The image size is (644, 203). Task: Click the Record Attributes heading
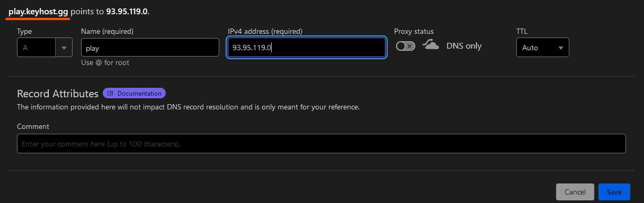pyautogui.click(x=58, y=94)
